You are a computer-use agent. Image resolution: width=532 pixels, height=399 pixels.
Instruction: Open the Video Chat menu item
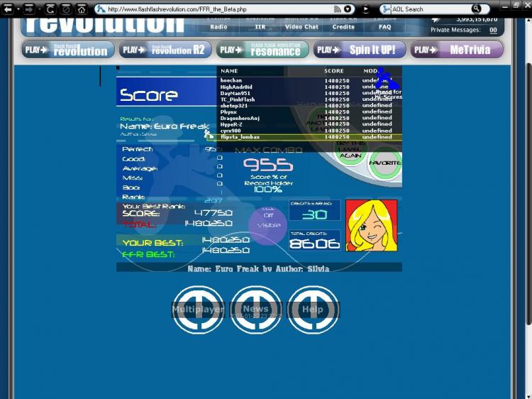click(x=301, y=27)
